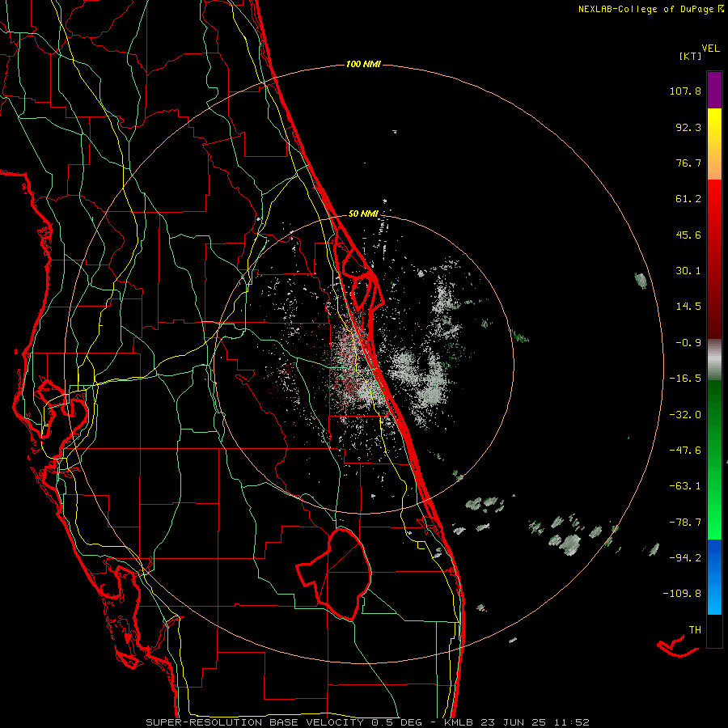The height and width of the screenshot is (728, 728).
Task: Click the 92.3 velocity scale value
Action: click(688, 127)
